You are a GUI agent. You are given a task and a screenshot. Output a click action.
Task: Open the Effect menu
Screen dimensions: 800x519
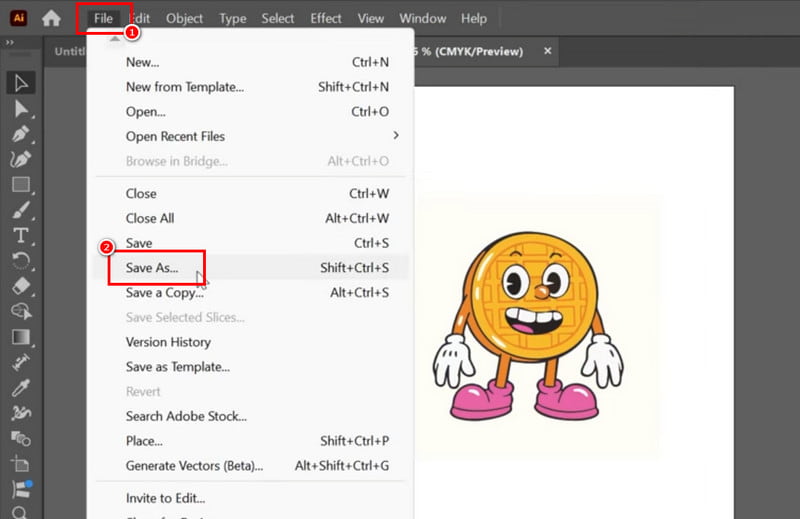(x=325, y=18)
